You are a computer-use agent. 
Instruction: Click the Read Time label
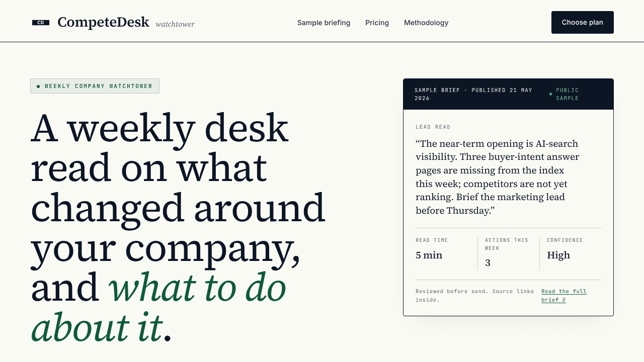(432, 240)
